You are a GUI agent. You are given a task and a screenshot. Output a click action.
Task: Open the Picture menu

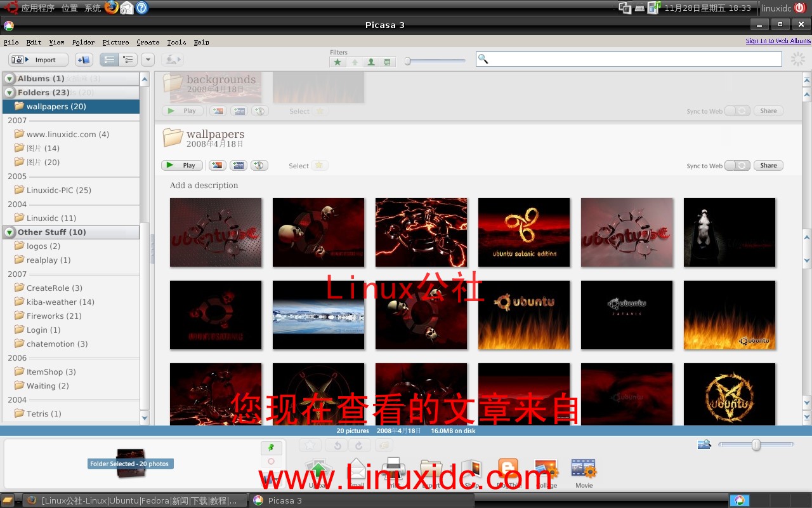pyautogui.click(x=115, y=43)
